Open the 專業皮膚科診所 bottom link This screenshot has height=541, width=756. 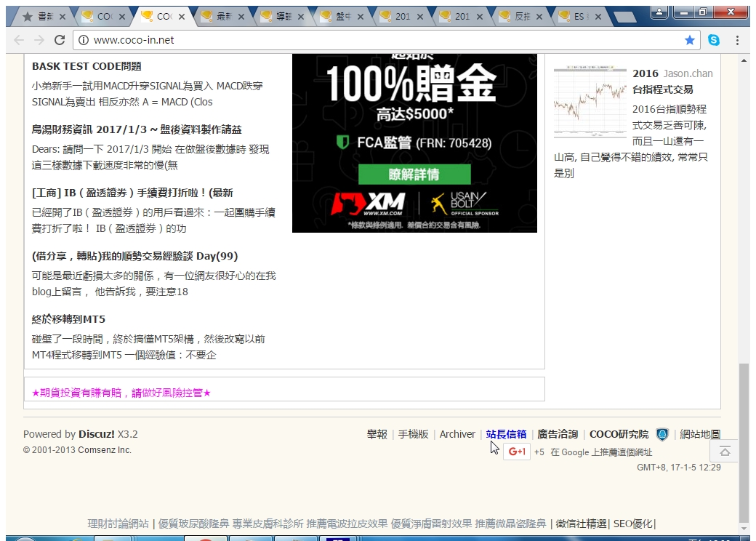pos(268,524)
